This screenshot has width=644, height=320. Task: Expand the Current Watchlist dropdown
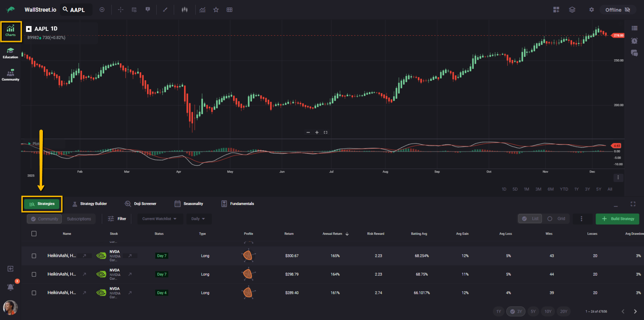[x=159, y=219]
